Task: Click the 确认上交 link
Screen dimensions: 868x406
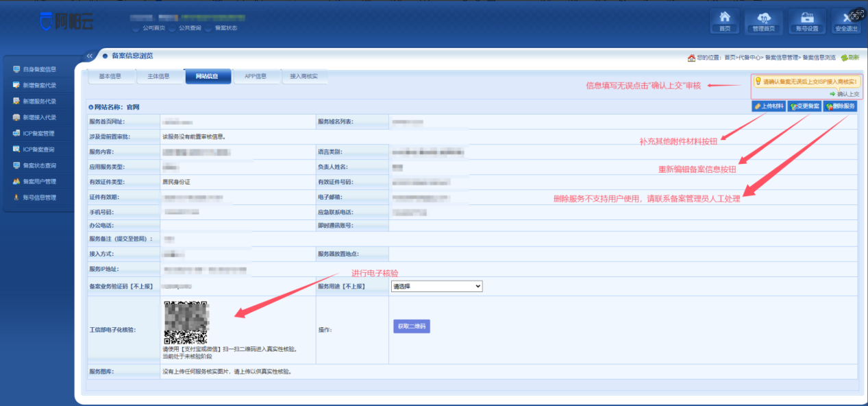Action: coord(847,94)
